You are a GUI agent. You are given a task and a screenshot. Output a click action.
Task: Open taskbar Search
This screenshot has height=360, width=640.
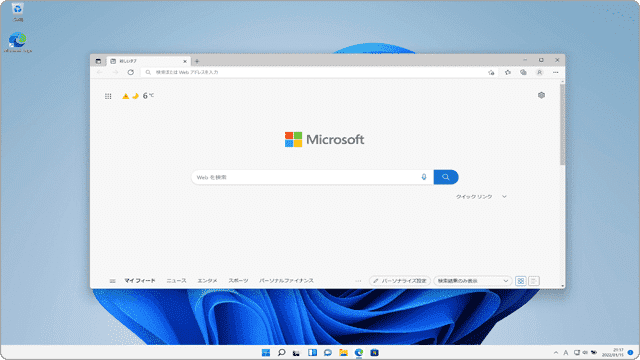click(281, 352)
